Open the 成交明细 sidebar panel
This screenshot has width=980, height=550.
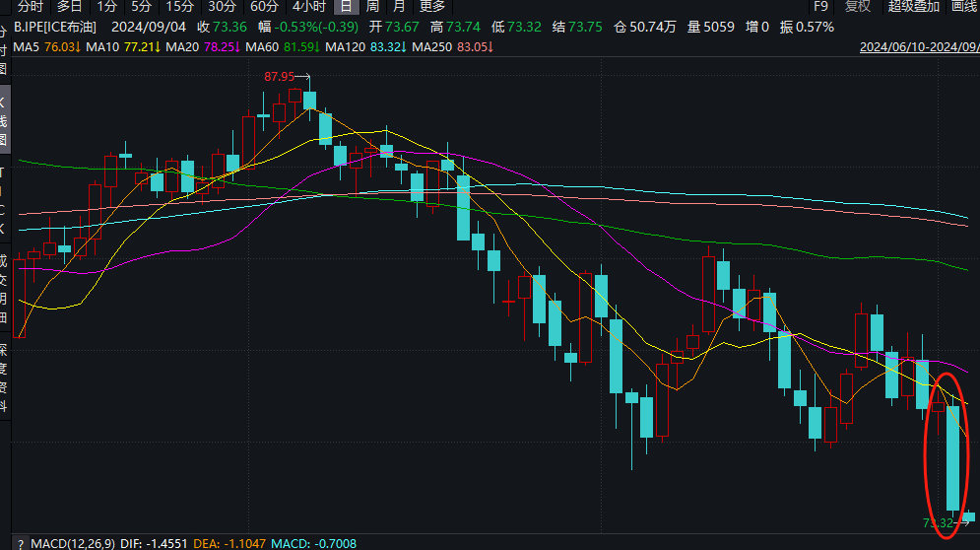pyautogui.click(x=4, y=290)
